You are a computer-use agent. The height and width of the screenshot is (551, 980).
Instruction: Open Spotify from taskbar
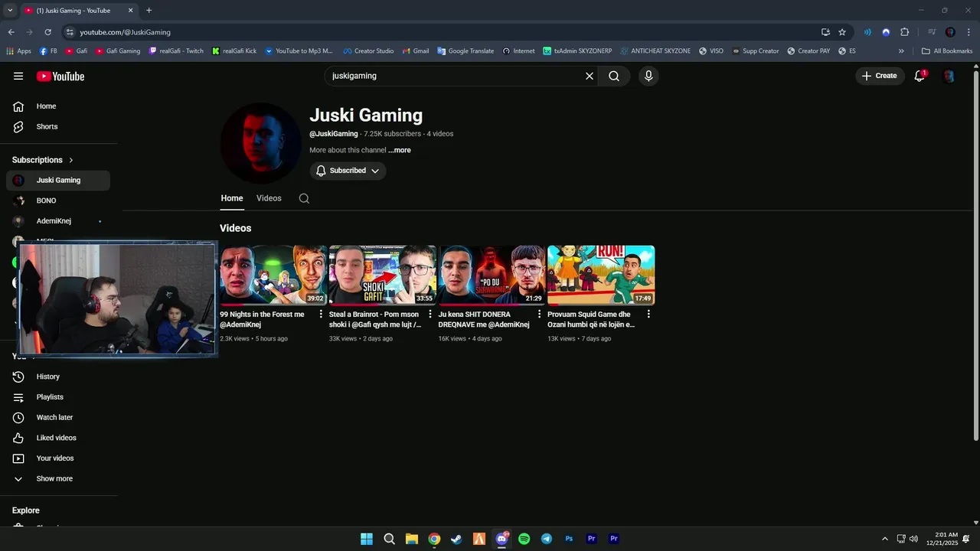(x=524, y=539)
